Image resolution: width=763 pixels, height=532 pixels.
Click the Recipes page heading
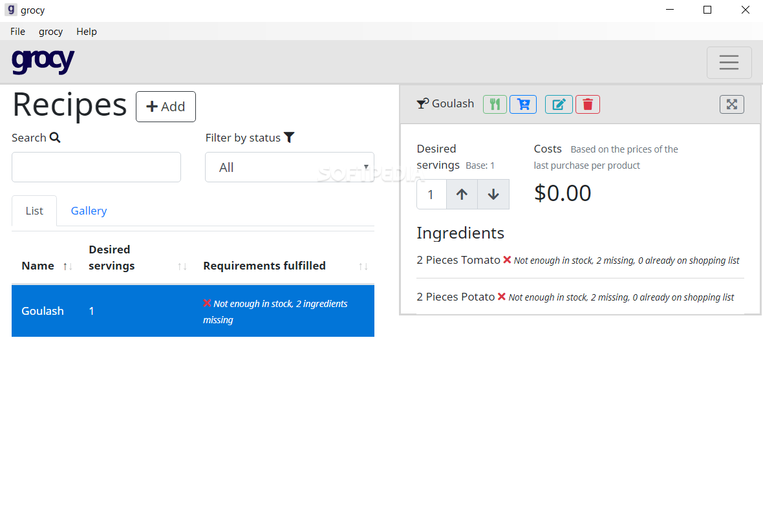[x=70, y=105]
